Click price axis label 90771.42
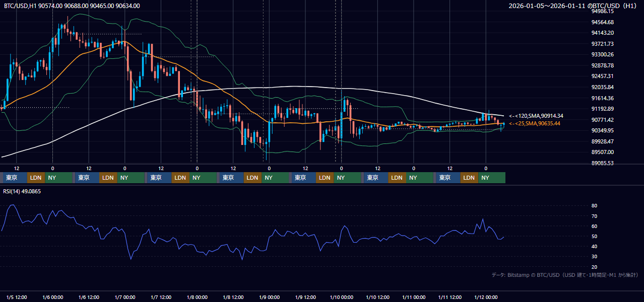The image size is (644, 302). click(x=602, y=120)
